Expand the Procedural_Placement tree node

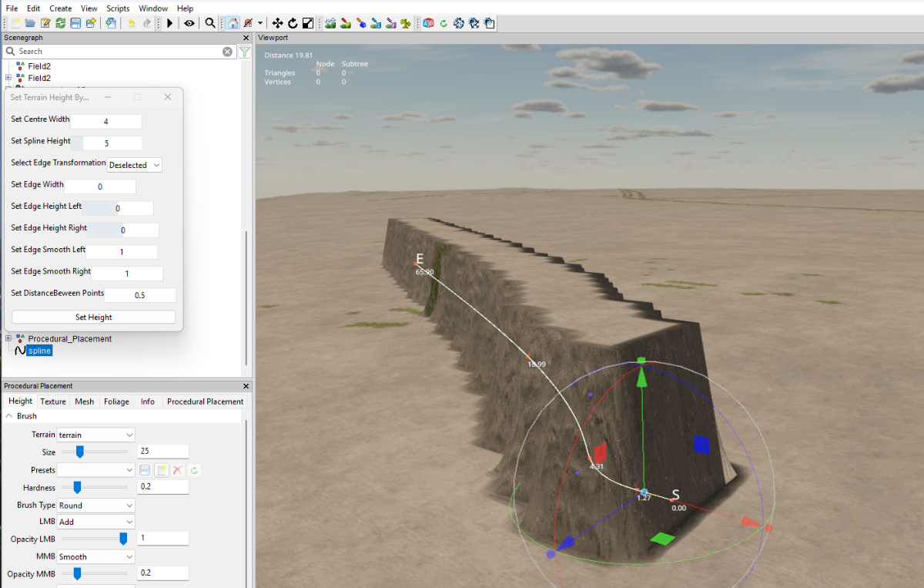pyautogui.click(x=8, y=338)
